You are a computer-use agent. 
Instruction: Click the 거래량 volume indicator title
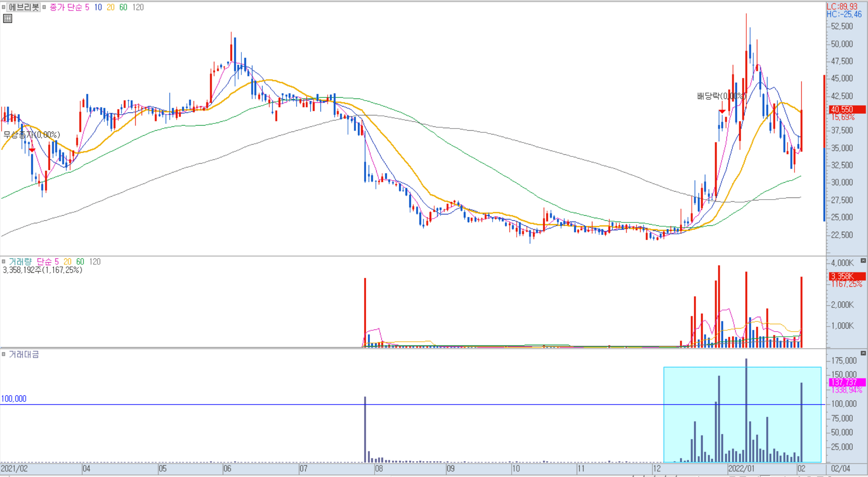[x=20, y=262]
